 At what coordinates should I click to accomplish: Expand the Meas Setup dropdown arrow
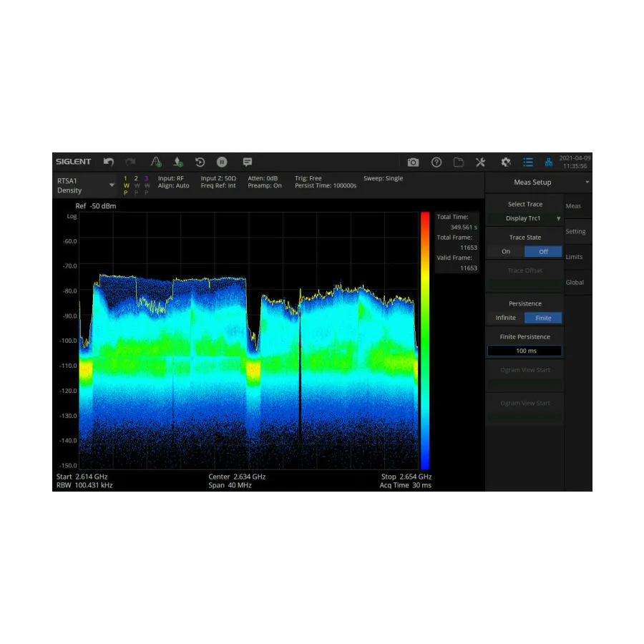pos(586,182)
